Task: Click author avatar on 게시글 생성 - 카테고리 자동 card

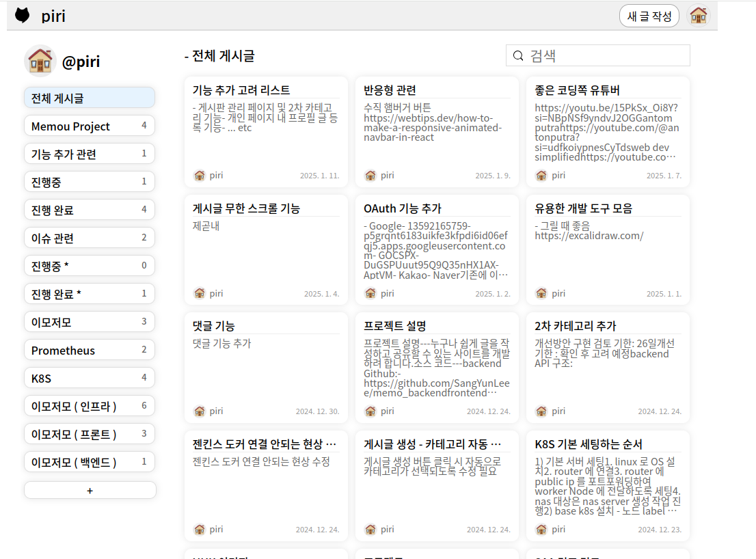Action: (370, 529)
